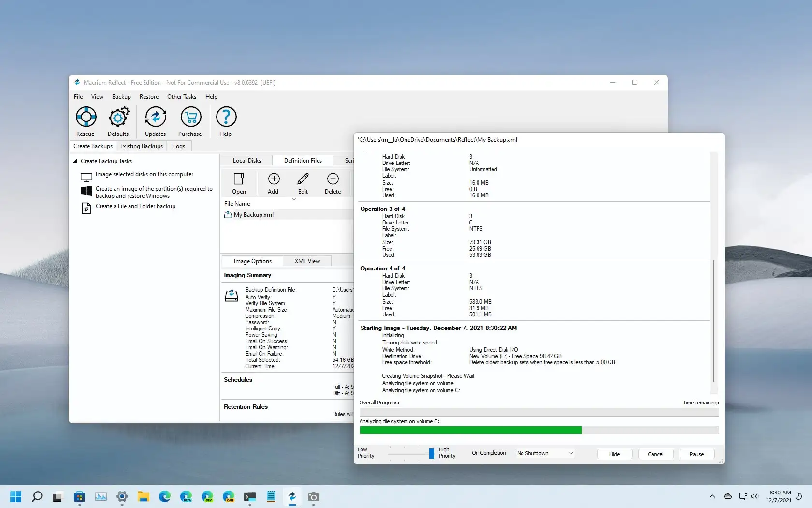Viewport: 812px width, 508px height.
Task: Open Settings gear in taskbar
Action: (122, 496)
